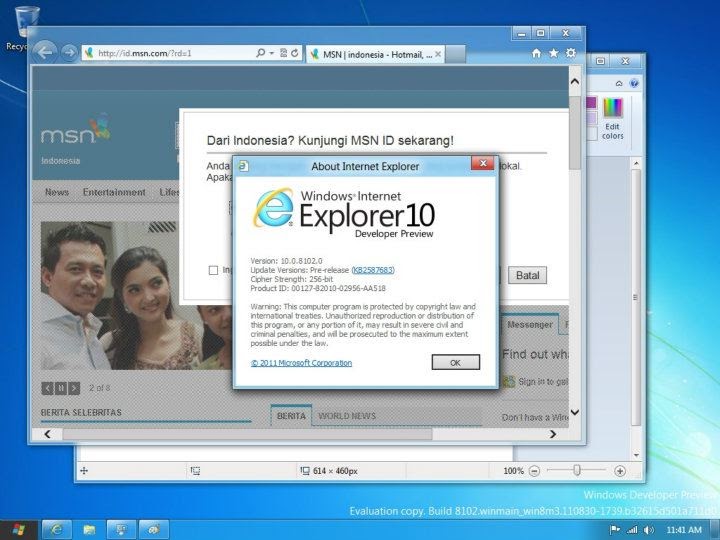Open the News menu on MSN page
This screenshot has width=720, height=540.
pos(57,192)
